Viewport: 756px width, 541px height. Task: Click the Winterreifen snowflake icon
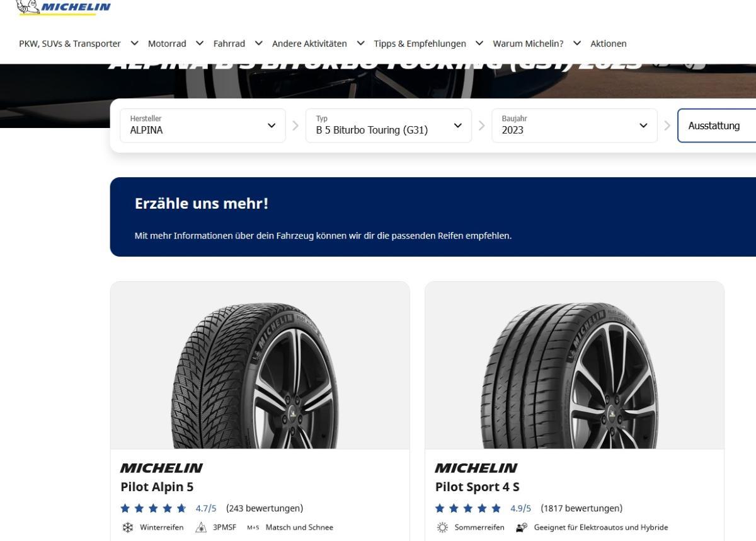tap(128, 528)
